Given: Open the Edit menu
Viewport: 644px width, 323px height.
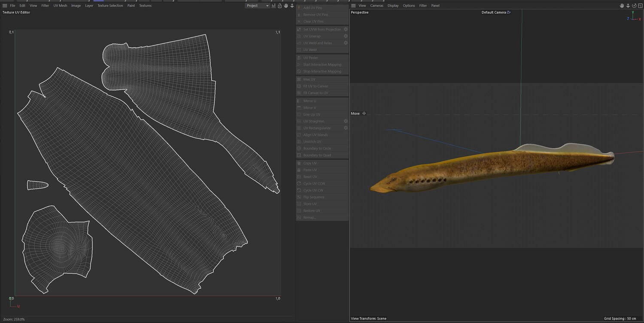Looking at the screenshot, I should [22, 6].
